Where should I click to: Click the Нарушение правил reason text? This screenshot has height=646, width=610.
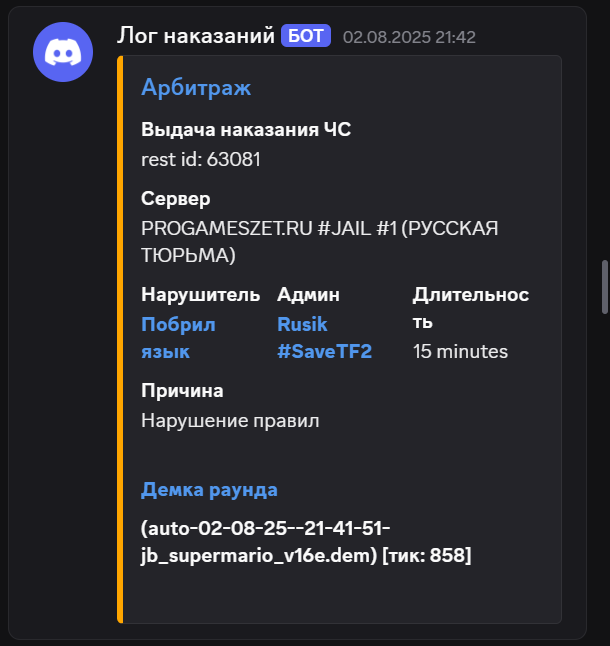(x=230, y=421)
